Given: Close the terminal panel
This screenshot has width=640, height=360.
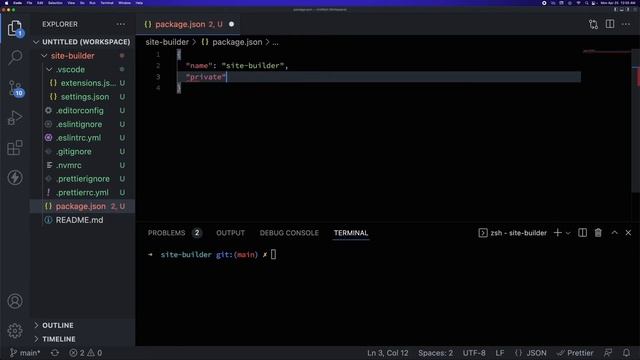Looking at the screenshot, I should pyautogui.click(x=628, y=233).
